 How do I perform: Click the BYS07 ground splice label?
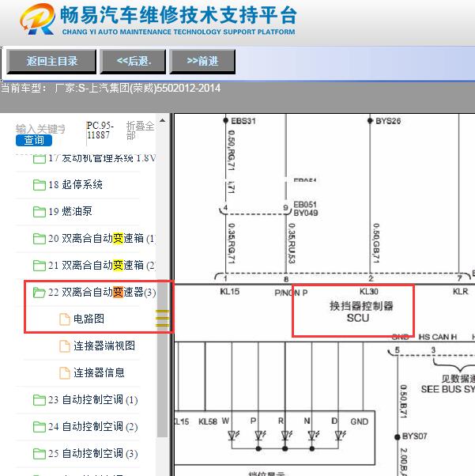click(414, 436)
